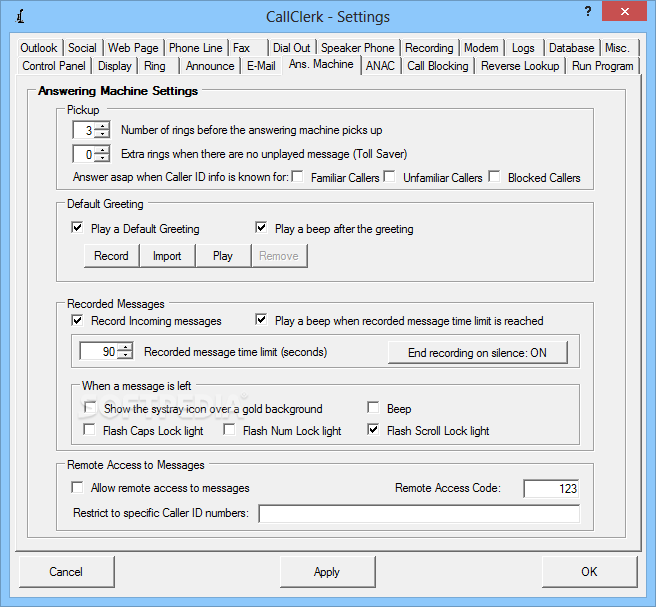This screenshot has width=656, height=607.
Task: Click the help question mark button
Action: [x=588, y=11]
